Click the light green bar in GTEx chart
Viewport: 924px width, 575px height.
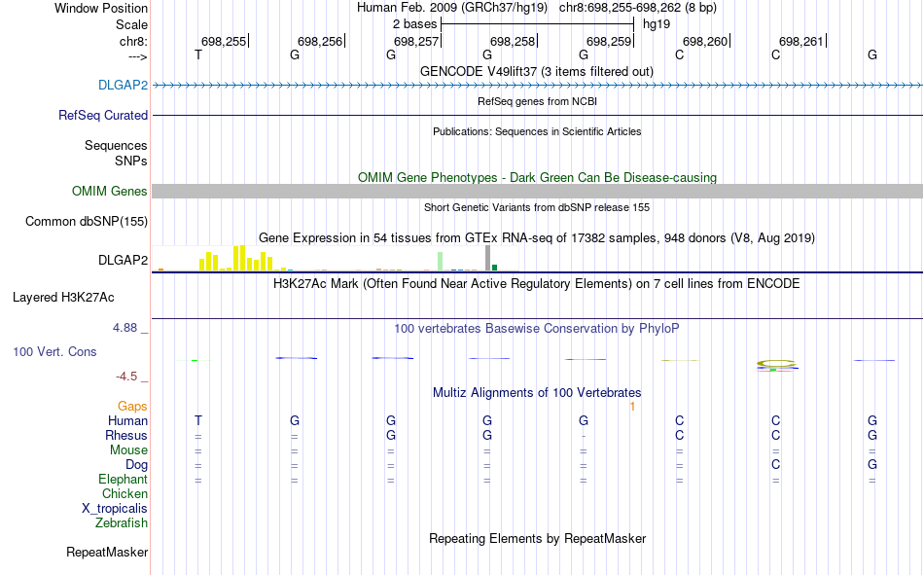point(441,262)
